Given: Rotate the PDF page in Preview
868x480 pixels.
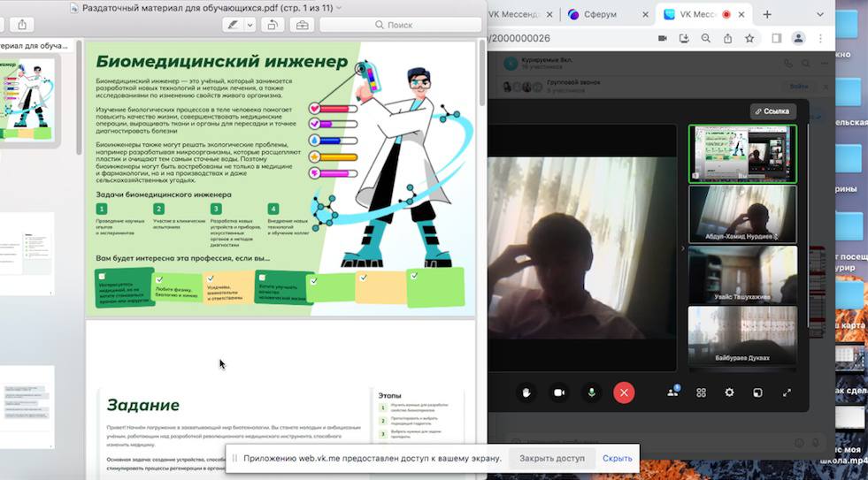Looking at the screenshot, I should pyautogui.click(x=273, y=25).
